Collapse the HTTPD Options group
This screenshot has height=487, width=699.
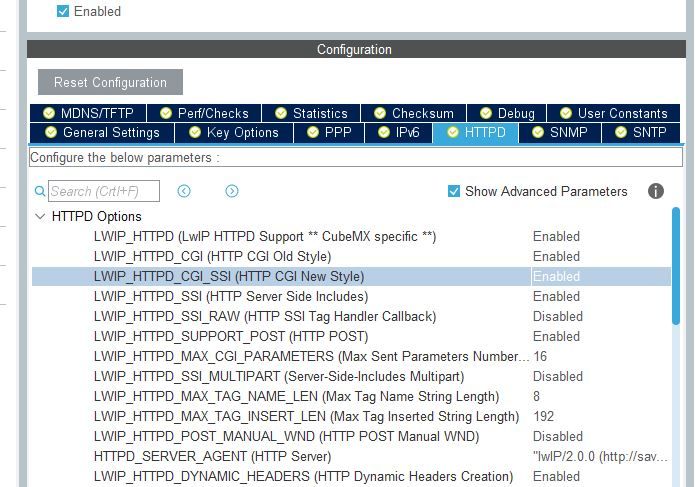40,217
